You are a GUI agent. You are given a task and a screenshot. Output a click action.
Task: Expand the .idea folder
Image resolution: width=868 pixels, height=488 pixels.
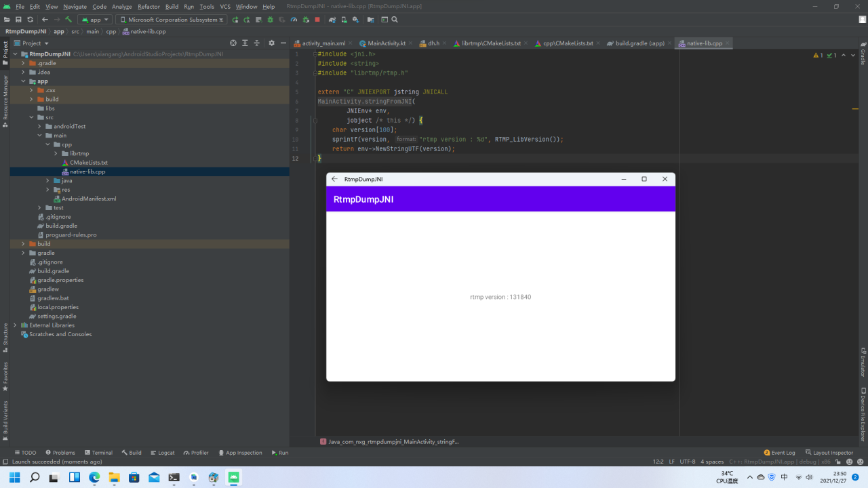click(23, 72)
